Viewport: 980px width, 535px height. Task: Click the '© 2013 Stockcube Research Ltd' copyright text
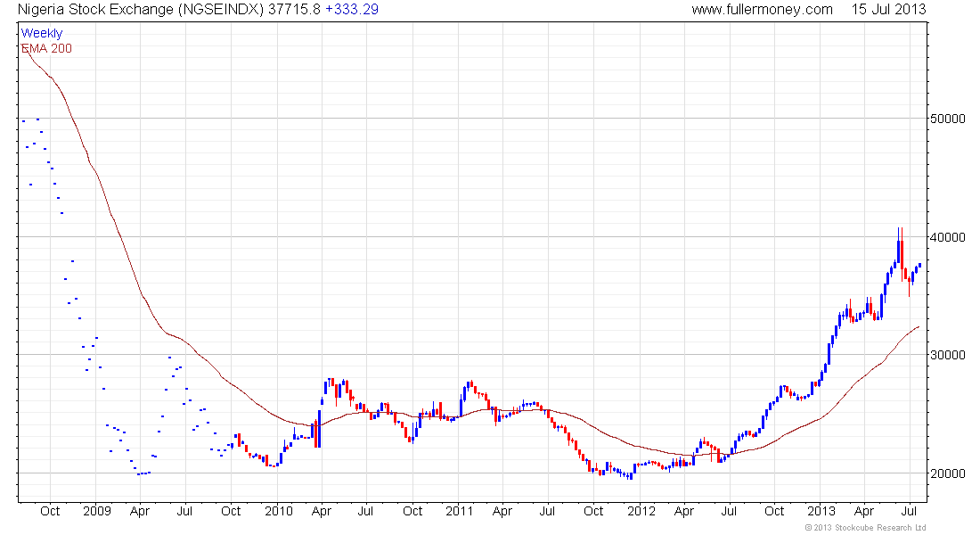click(865, 528)
